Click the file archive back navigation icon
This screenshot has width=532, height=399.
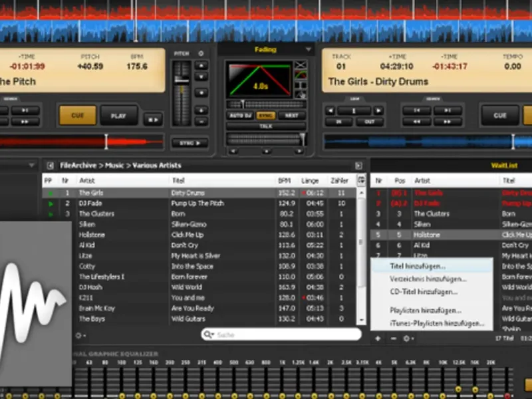point(51,166)
